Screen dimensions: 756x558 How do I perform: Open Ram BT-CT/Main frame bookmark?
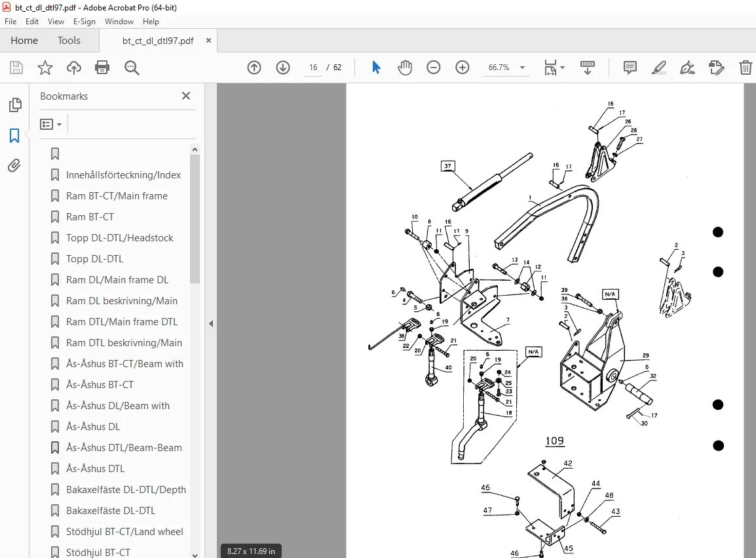click(x=117, y=196)
